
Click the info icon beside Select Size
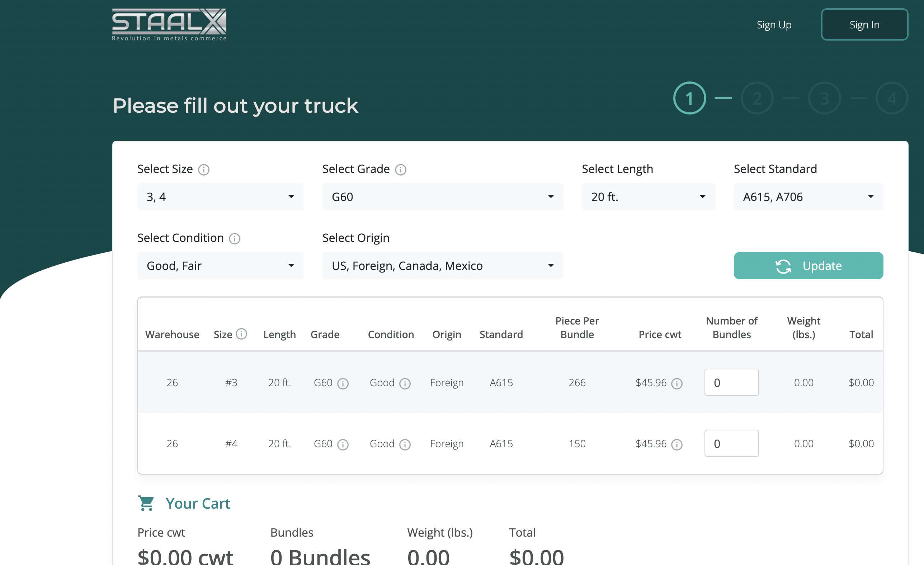coord(204,170)
